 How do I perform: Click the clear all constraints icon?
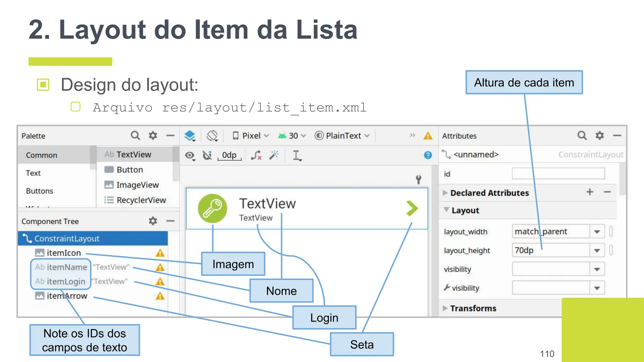256,155
